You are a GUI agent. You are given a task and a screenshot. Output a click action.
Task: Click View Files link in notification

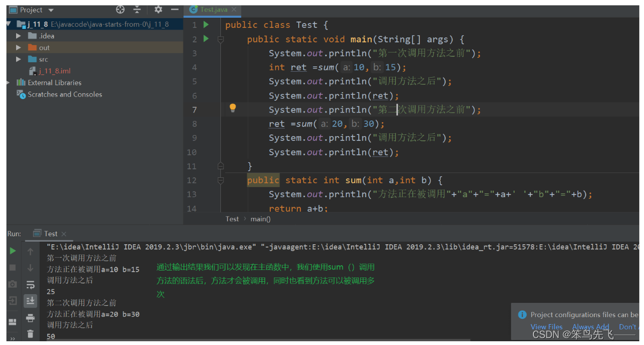pos(546,327)
